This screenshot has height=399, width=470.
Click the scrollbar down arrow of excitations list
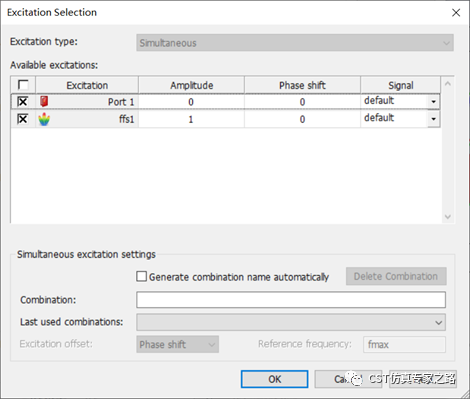(x=448, y=217)
